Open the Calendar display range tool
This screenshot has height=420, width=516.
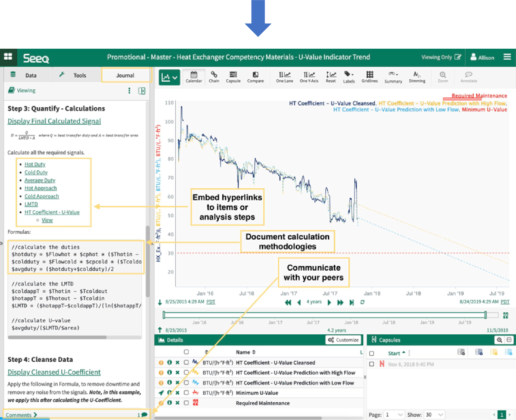pos(194,77)
